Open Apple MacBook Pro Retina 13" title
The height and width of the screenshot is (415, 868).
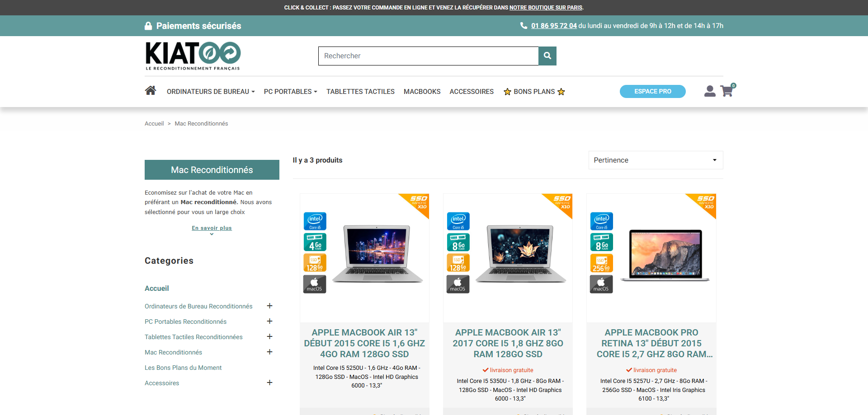tap(654, 343)
